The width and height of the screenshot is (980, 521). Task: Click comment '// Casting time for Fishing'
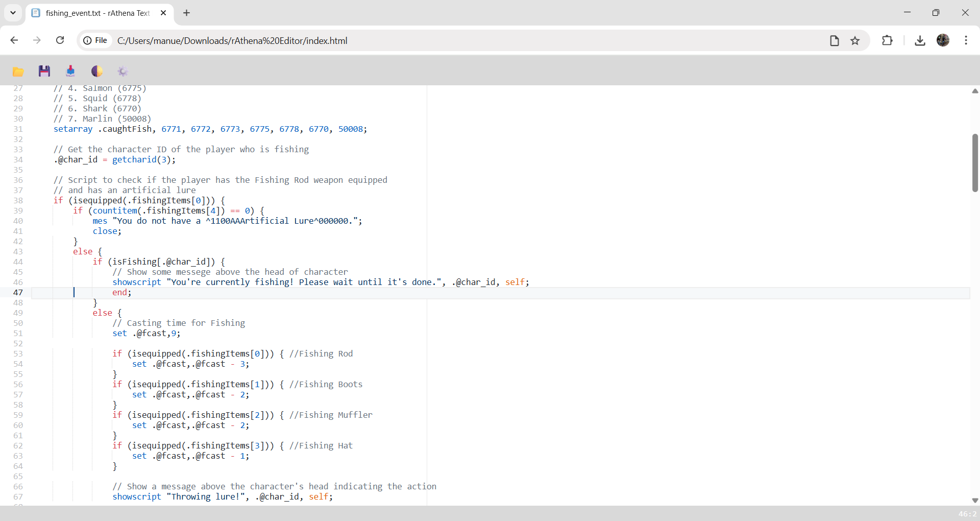click(179, 323)
